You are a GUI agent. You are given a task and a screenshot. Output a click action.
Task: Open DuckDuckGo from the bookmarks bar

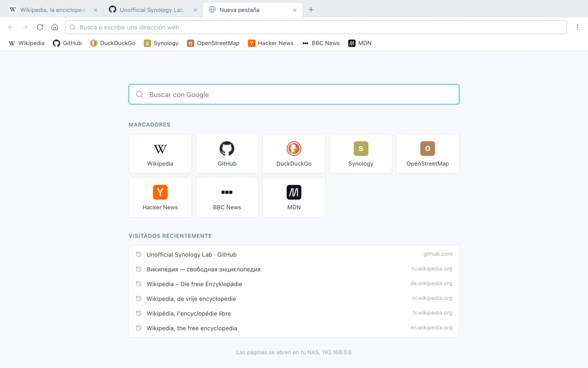(x=113, y=43)
